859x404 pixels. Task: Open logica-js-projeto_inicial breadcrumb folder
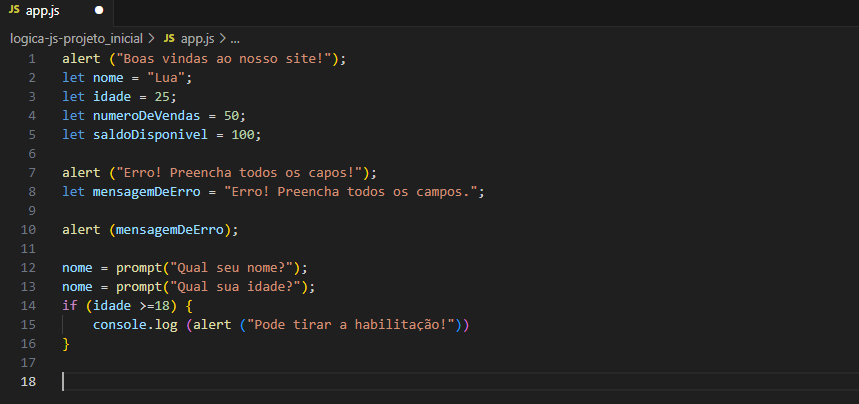(76, 39)
